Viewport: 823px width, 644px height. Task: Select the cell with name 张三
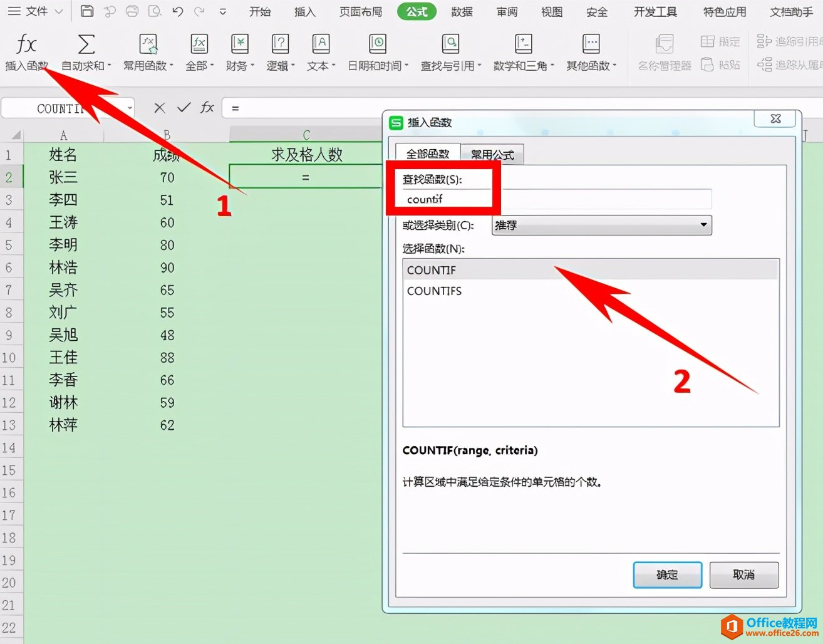[63, 177]
